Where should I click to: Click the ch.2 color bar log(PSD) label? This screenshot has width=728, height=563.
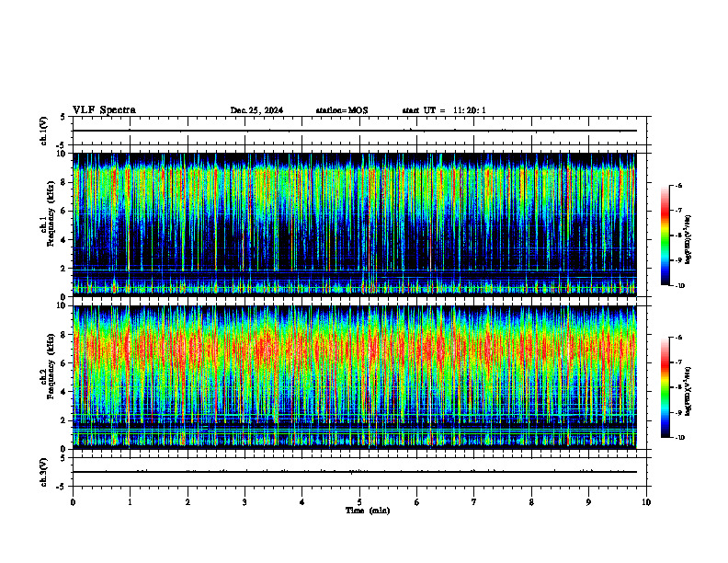[x=688, y=392]
